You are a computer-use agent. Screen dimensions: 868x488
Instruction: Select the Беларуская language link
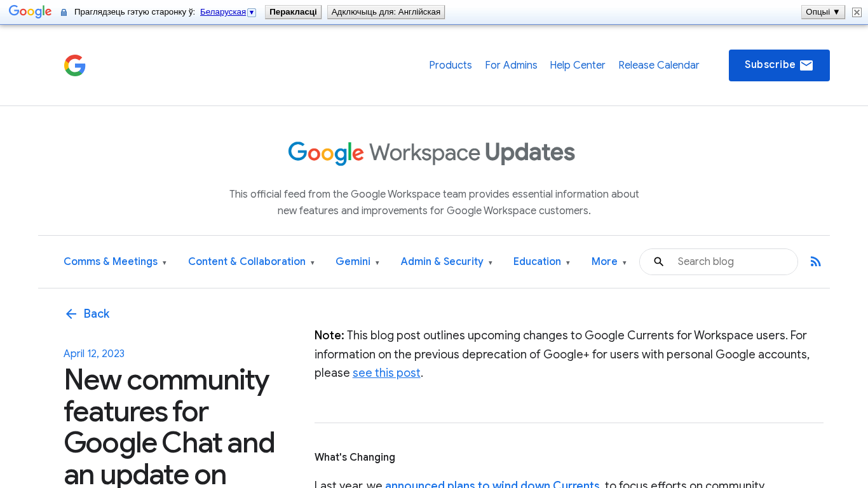[x=223, y=12]
